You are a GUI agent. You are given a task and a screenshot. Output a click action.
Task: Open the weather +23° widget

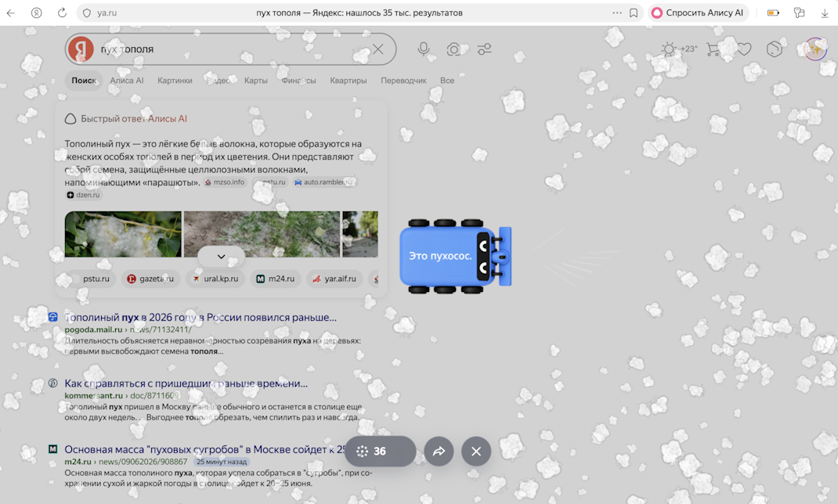(679, 49)
